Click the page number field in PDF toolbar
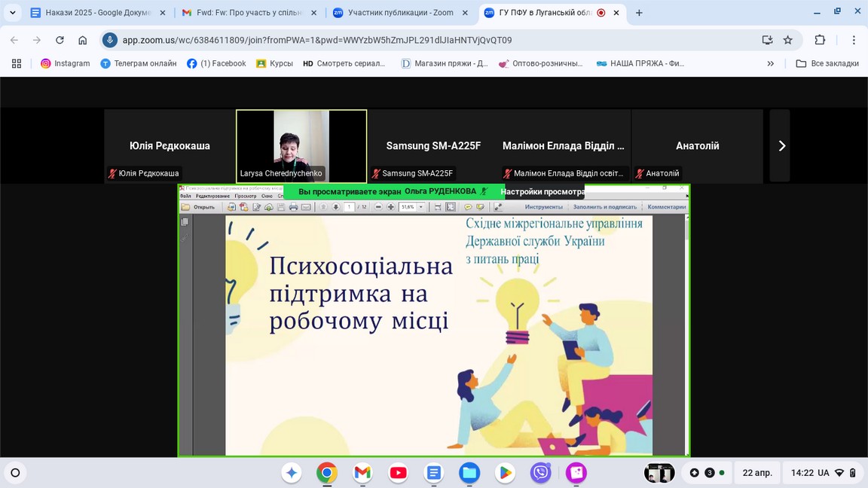The image size is (868, 488). click(349, 207)
